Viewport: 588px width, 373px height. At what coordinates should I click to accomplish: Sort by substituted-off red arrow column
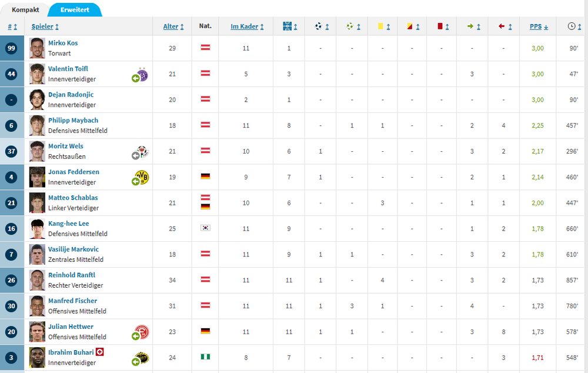click(x=505, y=26)
